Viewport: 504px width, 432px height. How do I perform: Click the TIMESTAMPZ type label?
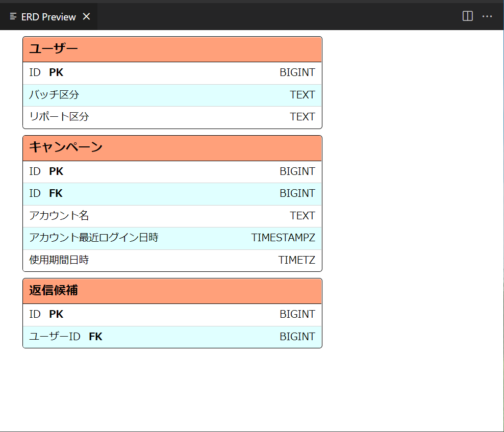284,238
